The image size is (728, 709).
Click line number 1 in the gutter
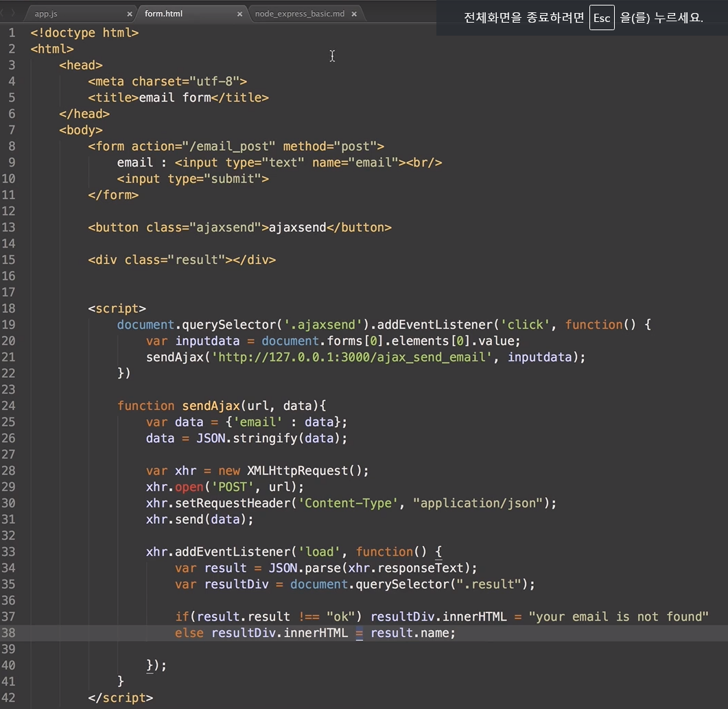coord(12,33)
